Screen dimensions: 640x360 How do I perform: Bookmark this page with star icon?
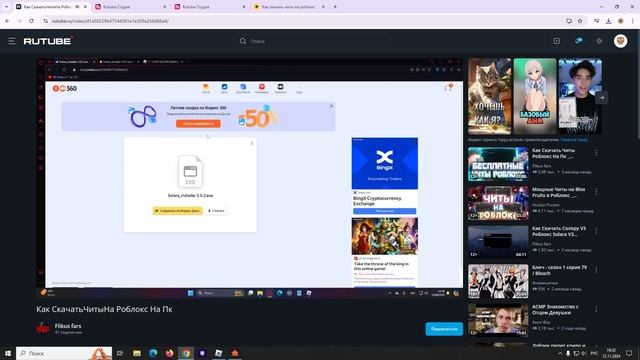[x=580, y=21]
